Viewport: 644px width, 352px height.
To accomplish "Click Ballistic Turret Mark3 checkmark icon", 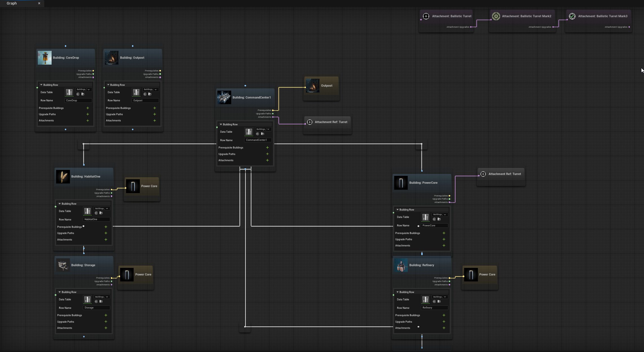I will pyautogui.click(x=572, y=16).
